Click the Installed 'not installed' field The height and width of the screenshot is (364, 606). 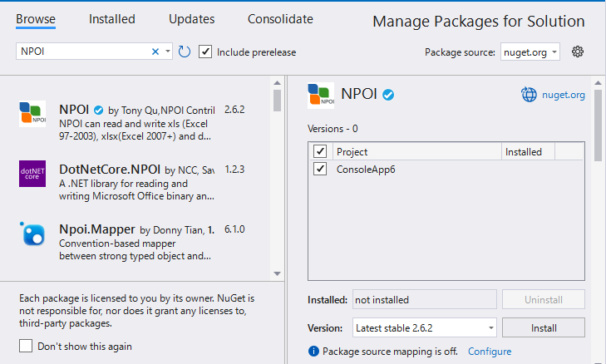(x=424, y=300)
